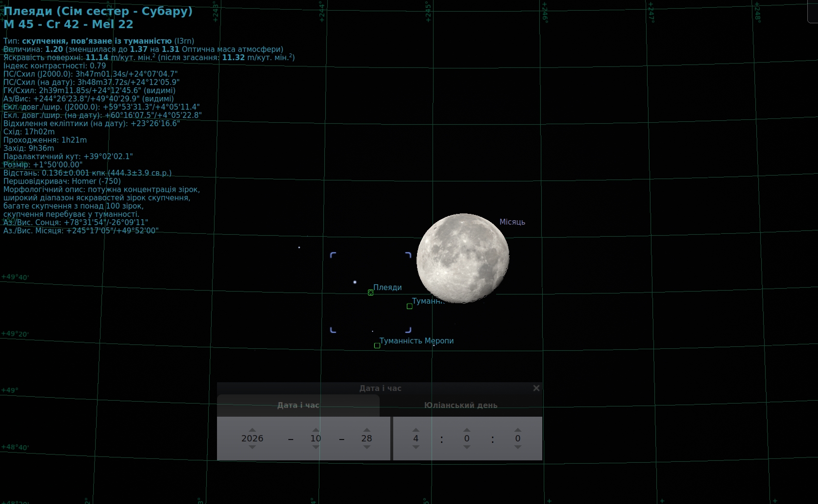Image resolution: width=818 pixels, height=504 pixels.
Task: Decrease the seconds with down arrow
Action: pyautogui.click(x=518, y=447)
